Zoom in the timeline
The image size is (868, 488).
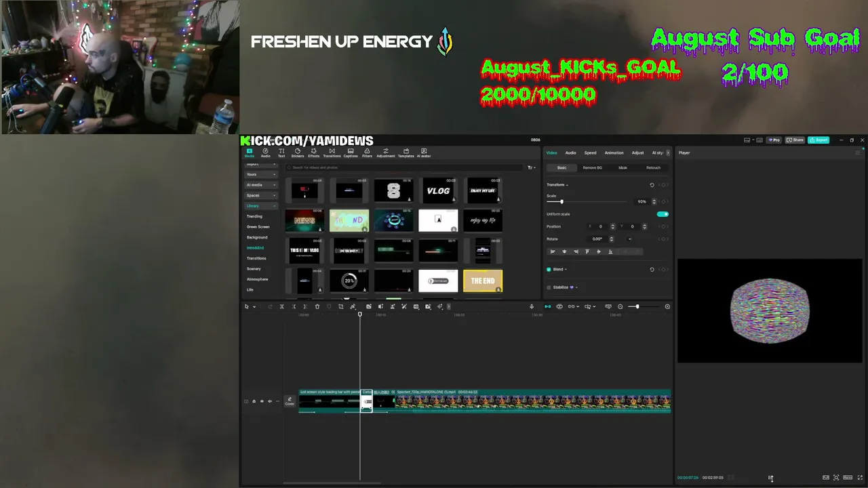tap(667, 307)
